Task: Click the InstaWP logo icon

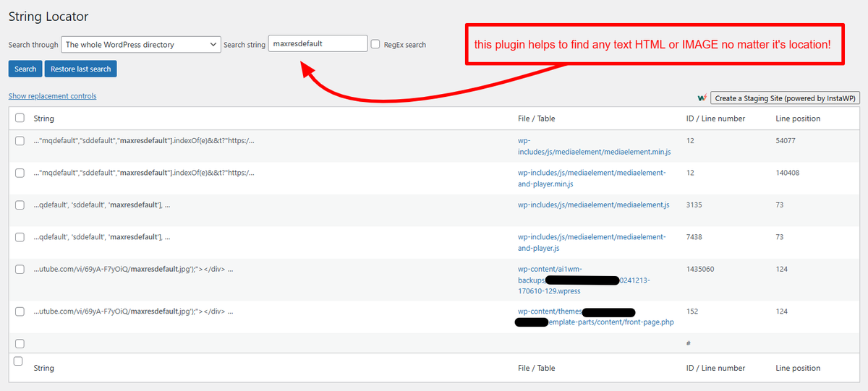Action: point(702,98)
